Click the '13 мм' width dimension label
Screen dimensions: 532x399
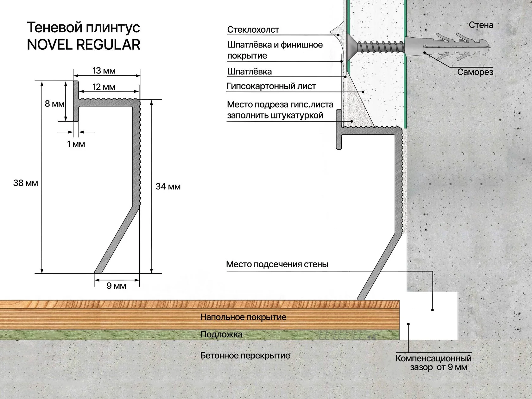click(x=104, y=70)
